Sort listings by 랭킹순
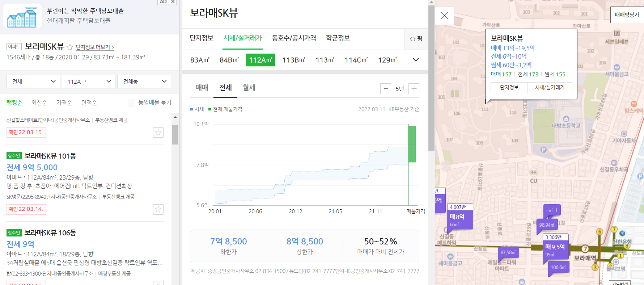The image size is (644, 285). click(x=14, y=103)
